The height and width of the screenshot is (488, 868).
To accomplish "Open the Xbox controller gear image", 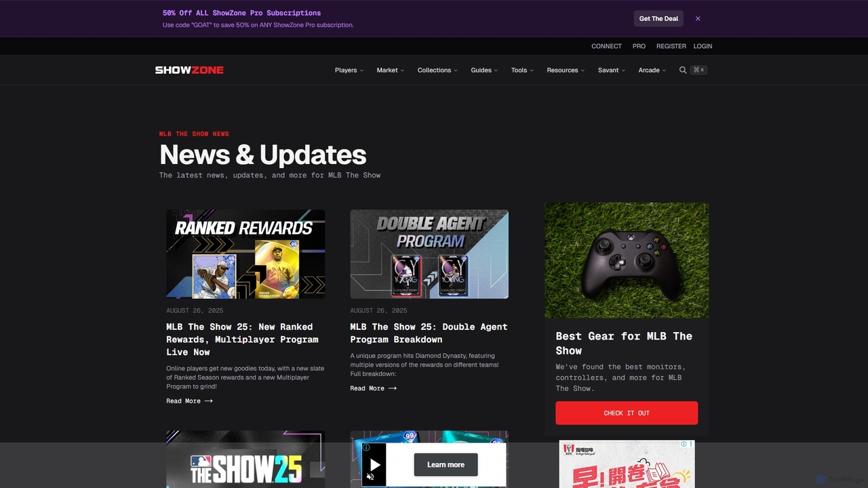I will 627,260.
